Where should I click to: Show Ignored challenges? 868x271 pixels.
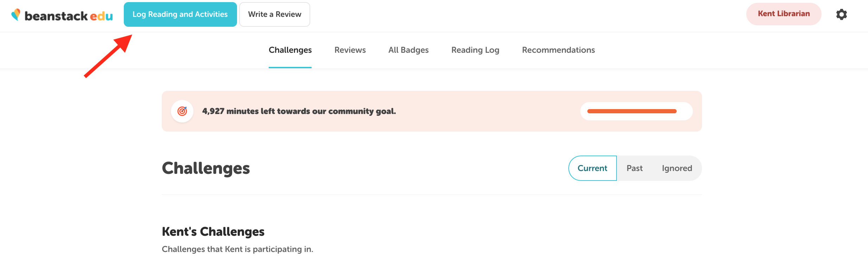677,168
